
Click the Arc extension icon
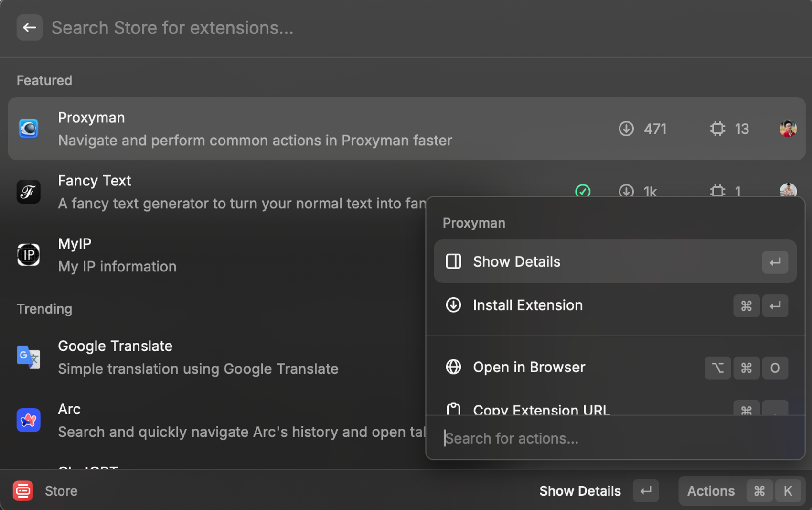point(29,420)
